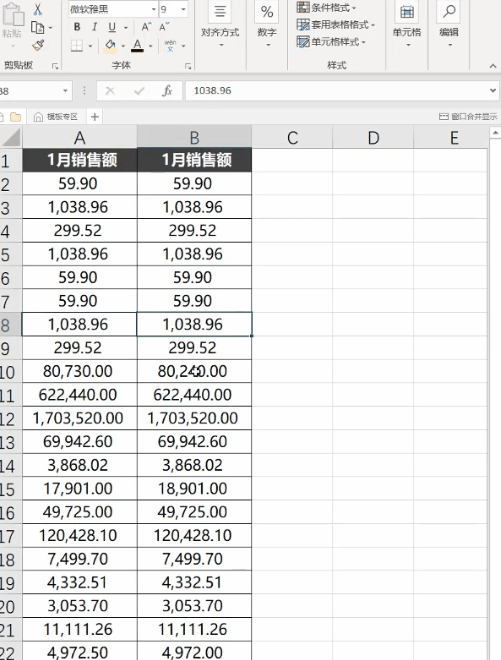Image resolution: width=501 pixels, height=660 pixels.
Task: Increase font size with larger A icon
Action: coord(146,27)
